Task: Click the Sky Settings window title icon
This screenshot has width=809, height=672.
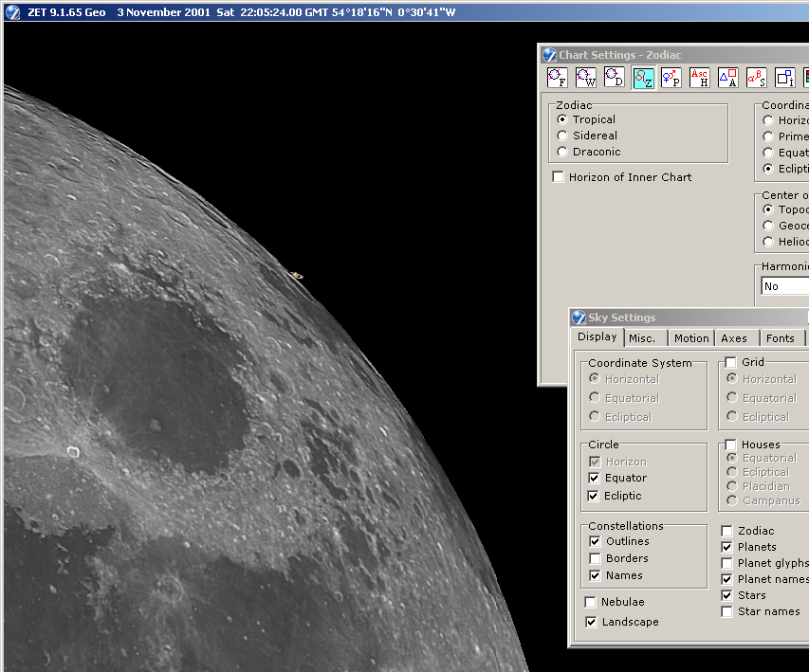Action: point(579,318)
